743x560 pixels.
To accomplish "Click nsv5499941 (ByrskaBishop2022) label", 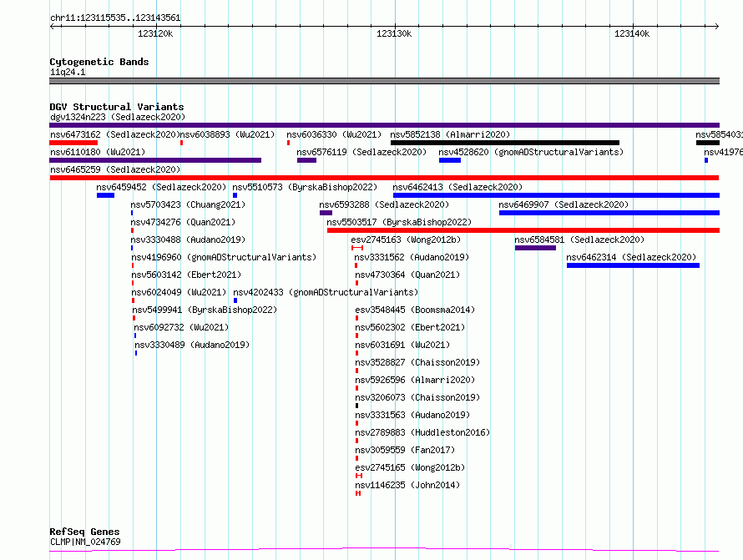I will (205, 310).
